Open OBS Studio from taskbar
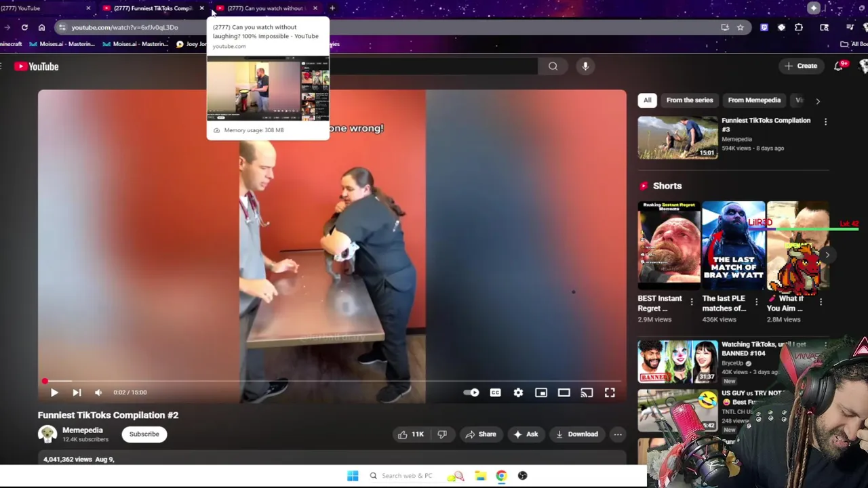This screenshot has height=488, width=868. pyautogui.click(x=522, y=476)
